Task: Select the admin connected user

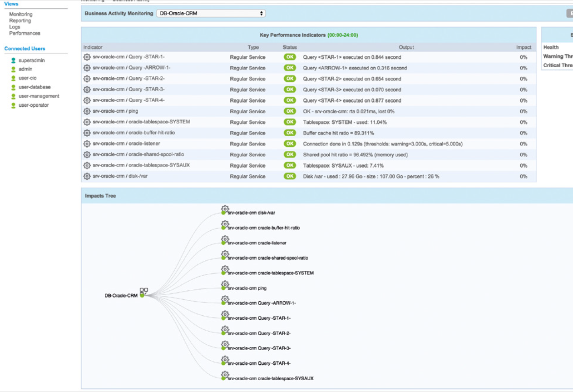Action: point(25,69)
